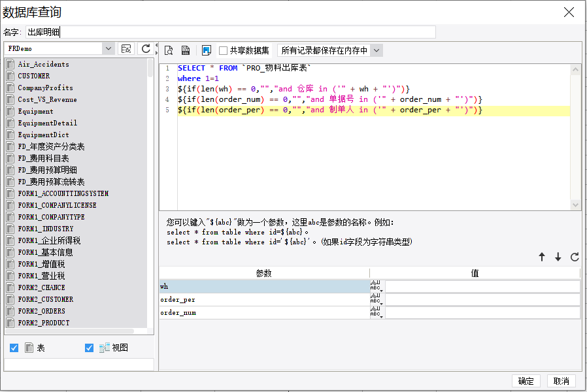The image size is (587, 392).
Task: Click the 确定 button
Action: (x=526, y=381)
